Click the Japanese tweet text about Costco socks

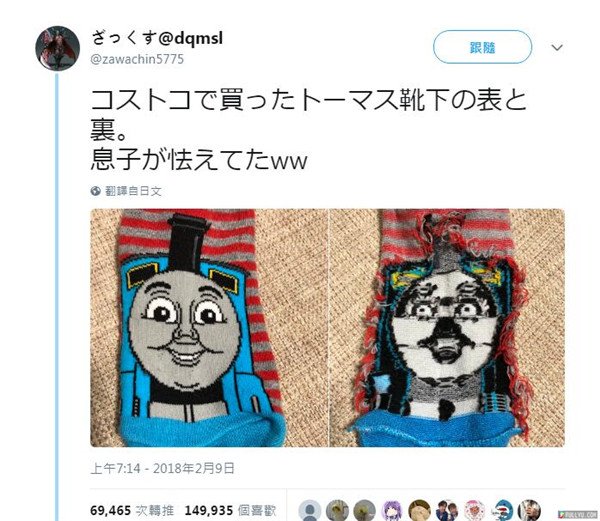point(308,129)
